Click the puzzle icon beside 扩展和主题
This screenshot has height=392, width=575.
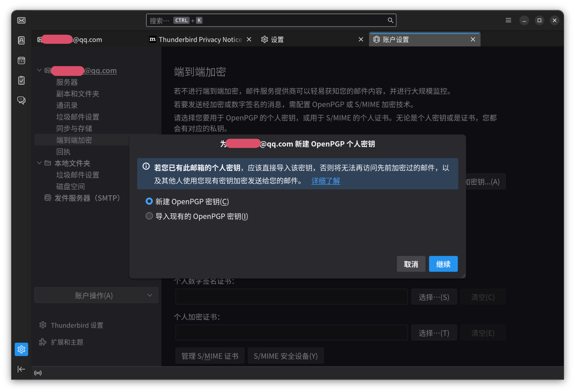pyautogui.click(x=43, y=342)
